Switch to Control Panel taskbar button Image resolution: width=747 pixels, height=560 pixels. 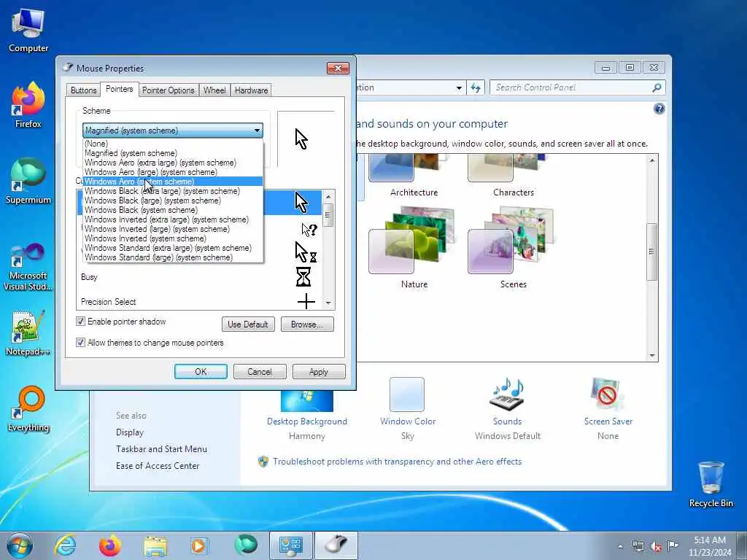290,545
